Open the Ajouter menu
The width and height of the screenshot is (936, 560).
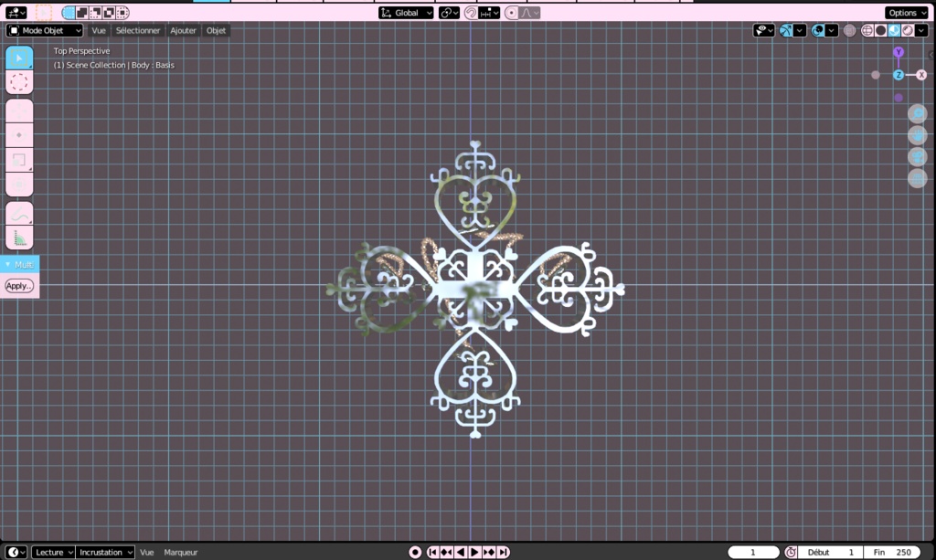[x=183, y=30]
